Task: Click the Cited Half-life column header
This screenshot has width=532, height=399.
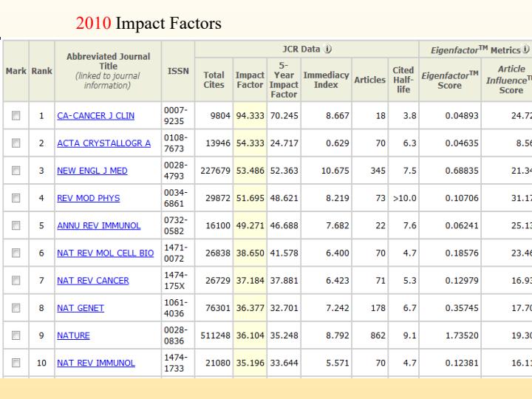Action: [x=403, y=80]
